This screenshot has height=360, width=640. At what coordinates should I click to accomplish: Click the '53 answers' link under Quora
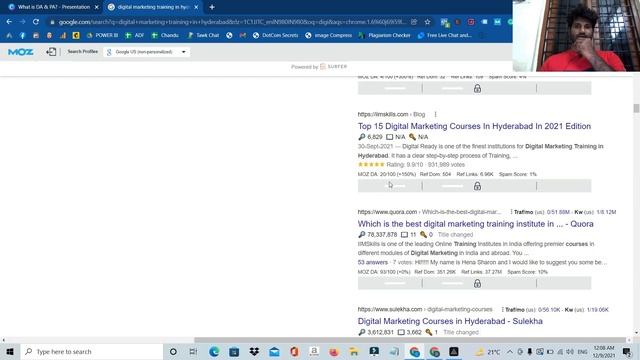point(373,262)
